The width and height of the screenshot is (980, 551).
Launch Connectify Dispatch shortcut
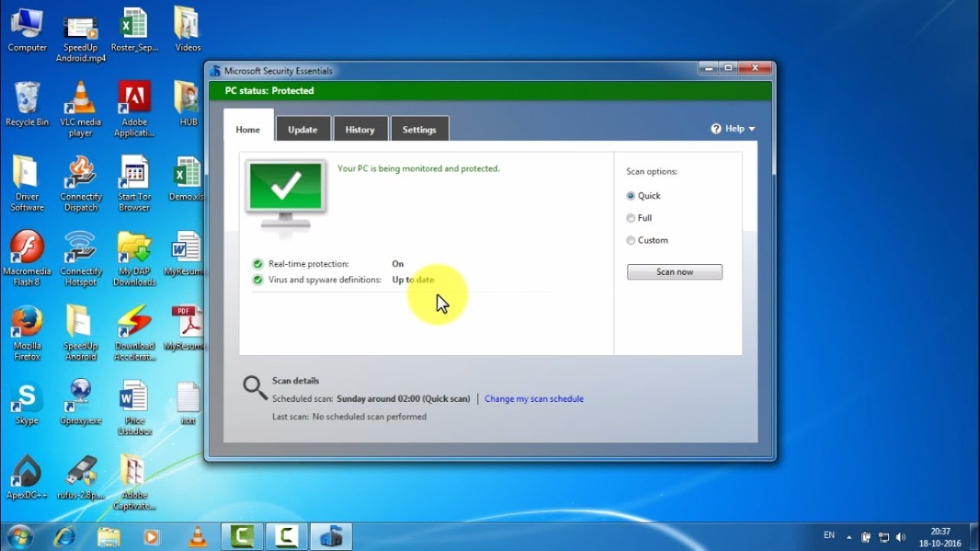pos(80,182)
